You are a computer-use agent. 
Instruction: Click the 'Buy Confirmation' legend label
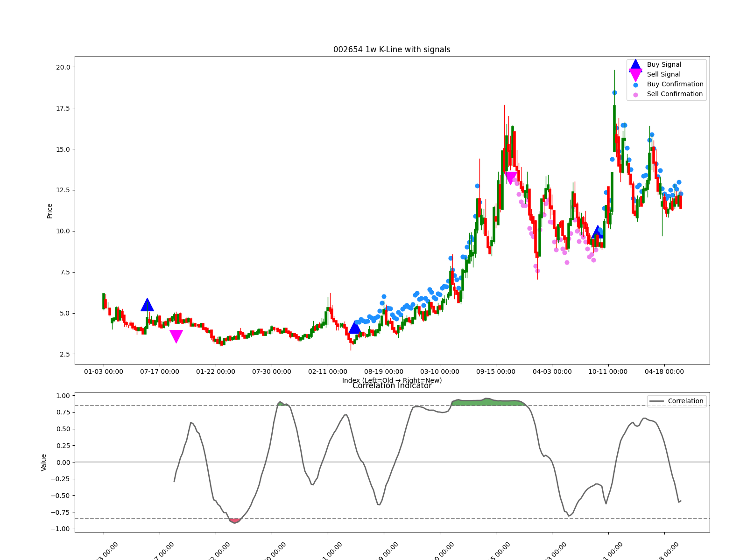(x=675, y=84)
